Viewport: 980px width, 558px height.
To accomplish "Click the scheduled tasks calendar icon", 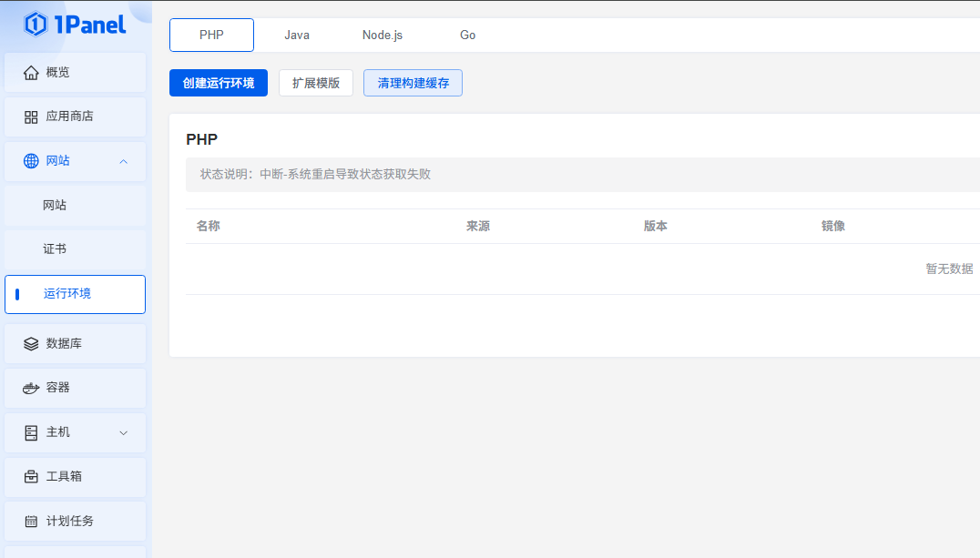I will [31, 522].
